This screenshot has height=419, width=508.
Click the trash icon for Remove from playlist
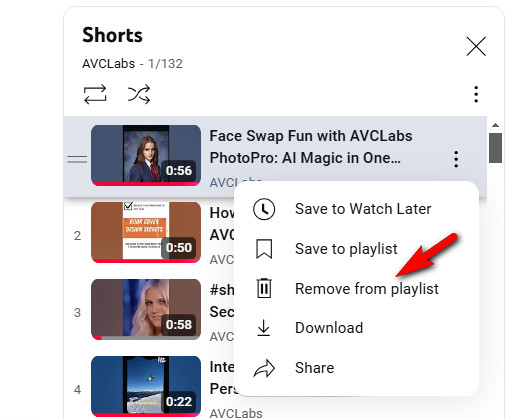tap(264, 288)
